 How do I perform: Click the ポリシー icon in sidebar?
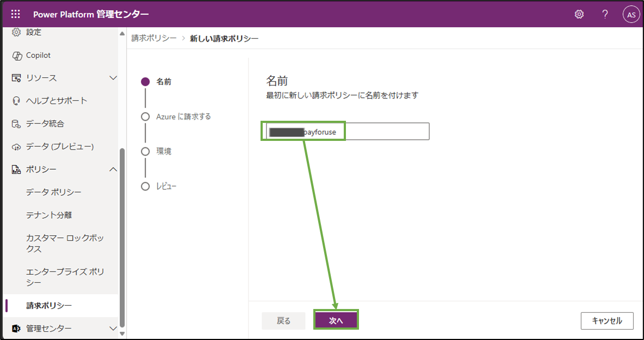tap(16, 169)
